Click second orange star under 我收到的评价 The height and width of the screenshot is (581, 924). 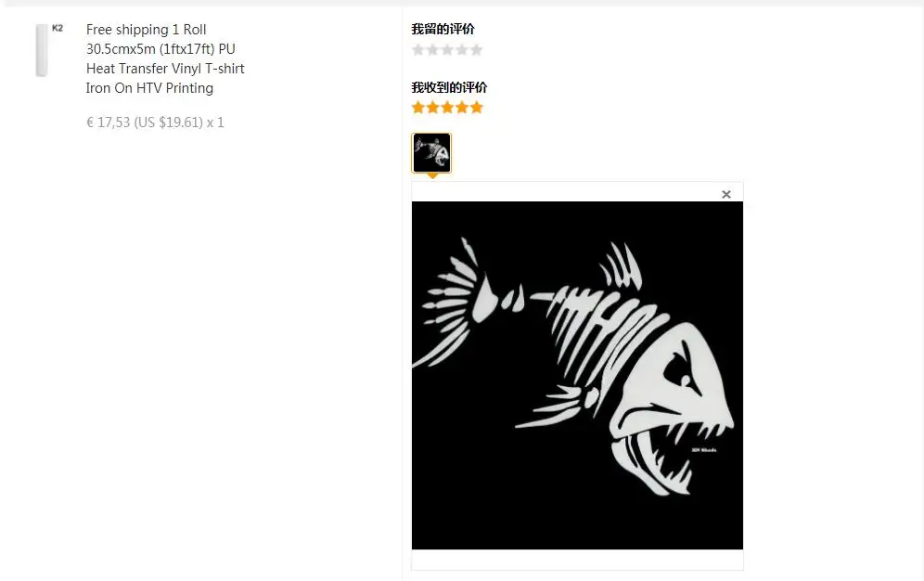click(432, 108)
